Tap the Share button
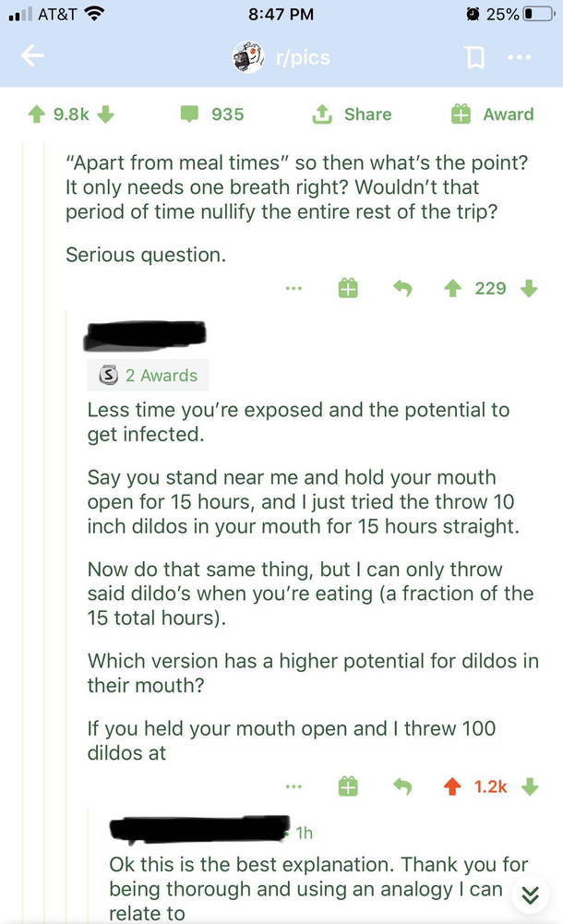563x924 pixels. (x=352, y=114)
